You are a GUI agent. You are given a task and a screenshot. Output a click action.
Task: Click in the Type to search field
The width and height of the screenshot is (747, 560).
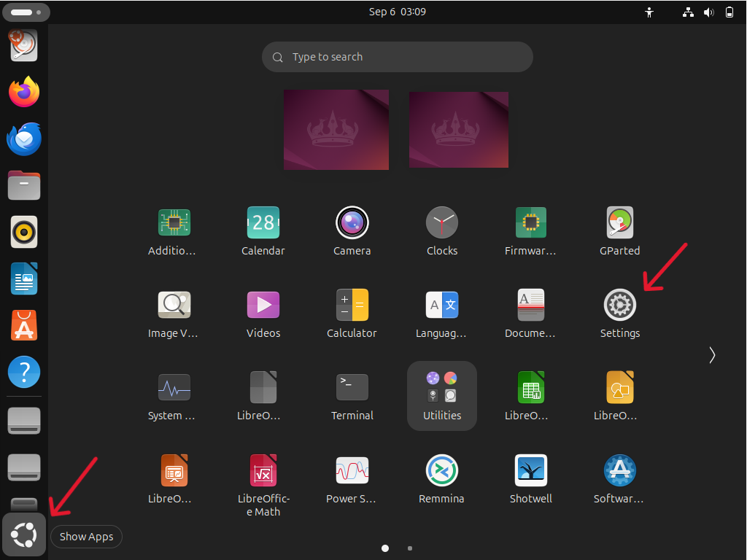[x=398, y=57]
